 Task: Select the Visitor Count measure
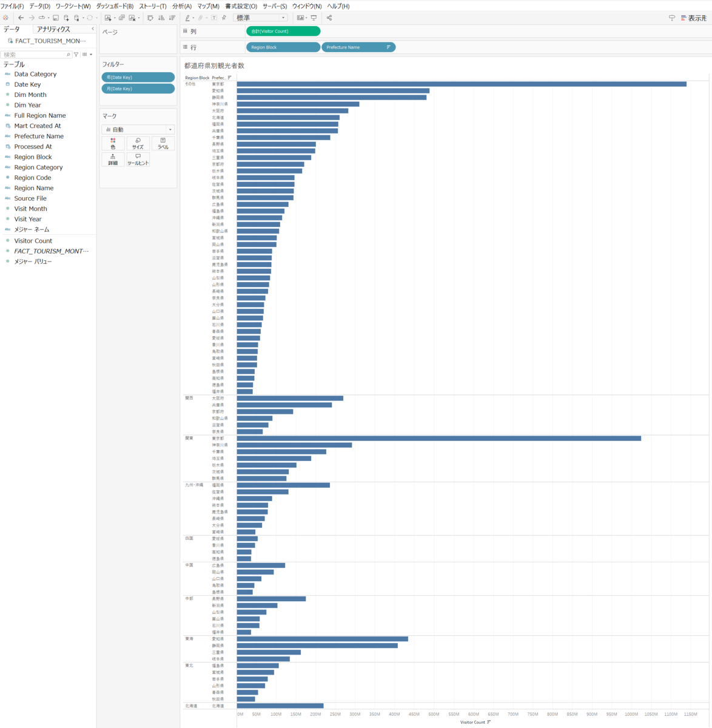tap(33, 241)
